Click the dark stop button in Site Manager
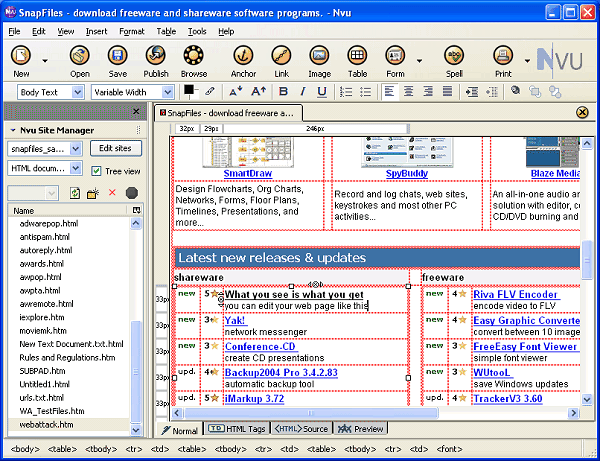 (x=132, y=193)
